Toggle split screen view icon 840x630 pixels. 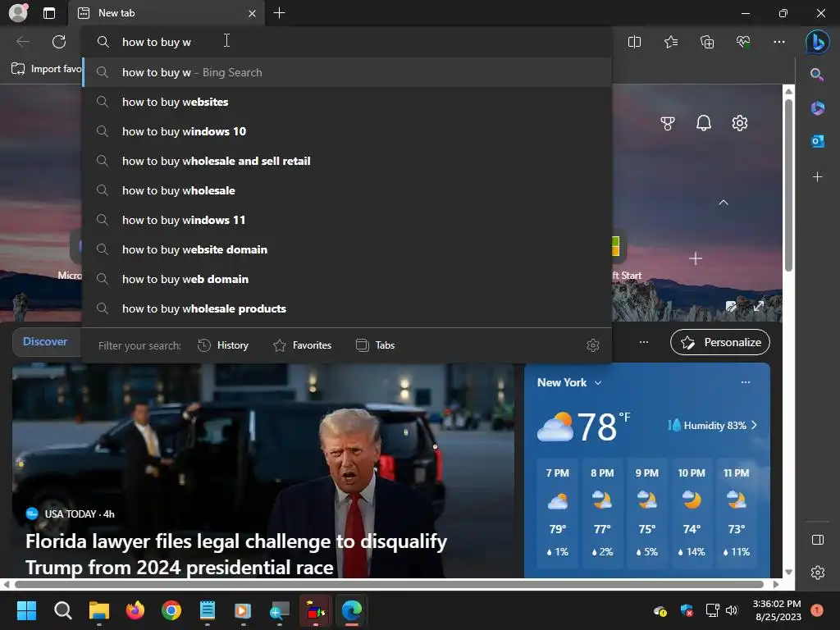[x=634, y=42]
